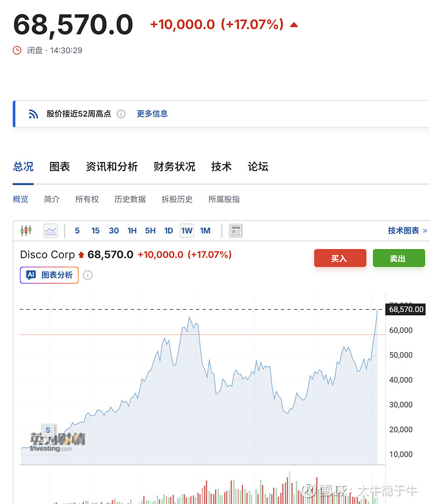Click the S marker on the chart

(x=48, y=430)
